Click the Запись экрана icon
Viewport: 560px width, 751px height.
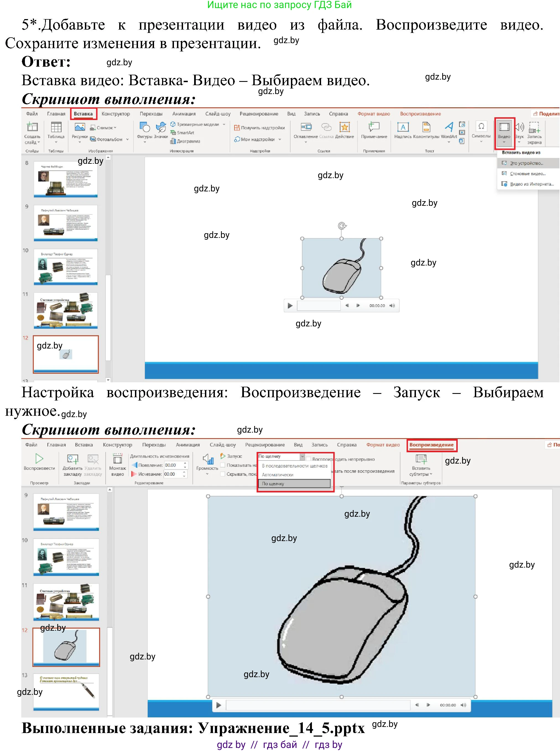point(534,128)
